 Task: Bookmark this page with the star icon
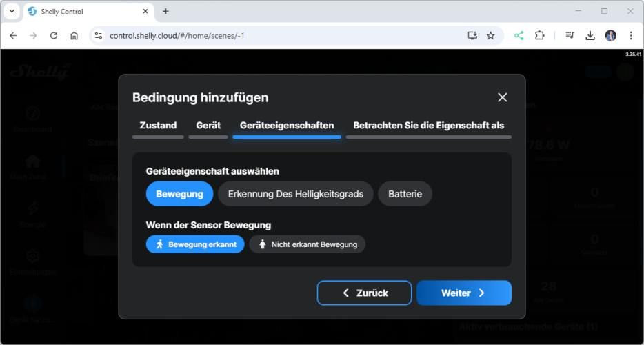click(x=491, y=35)
